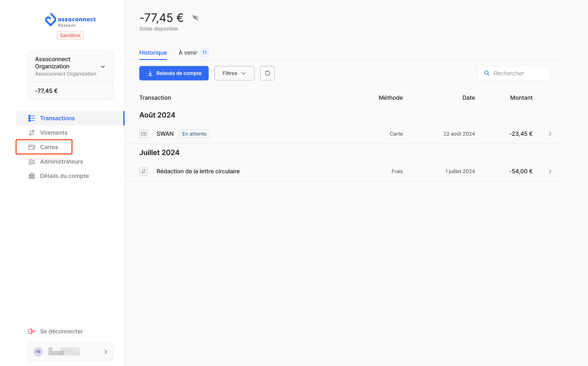Click the En attente status badge
The image size is (588, 366).
[x=194, y=134]
